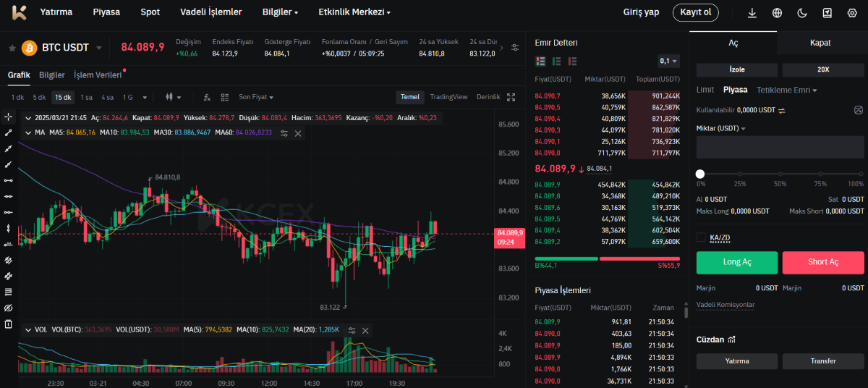Screen dimensions: 868x388
Task: Click ask price 84.090,7 in order book
Action: click(x=548, y=96)
